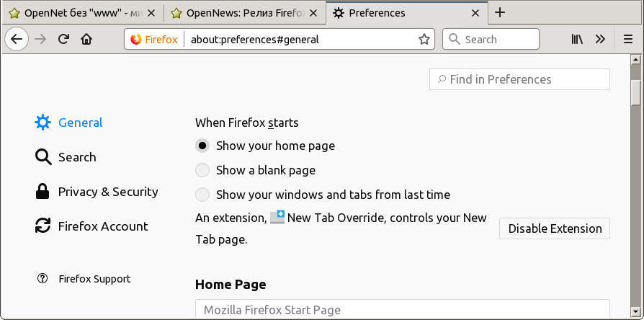Choose Show your windows and tabs from last time
This screenshot has height=320, width=644.
pos(202,195)
